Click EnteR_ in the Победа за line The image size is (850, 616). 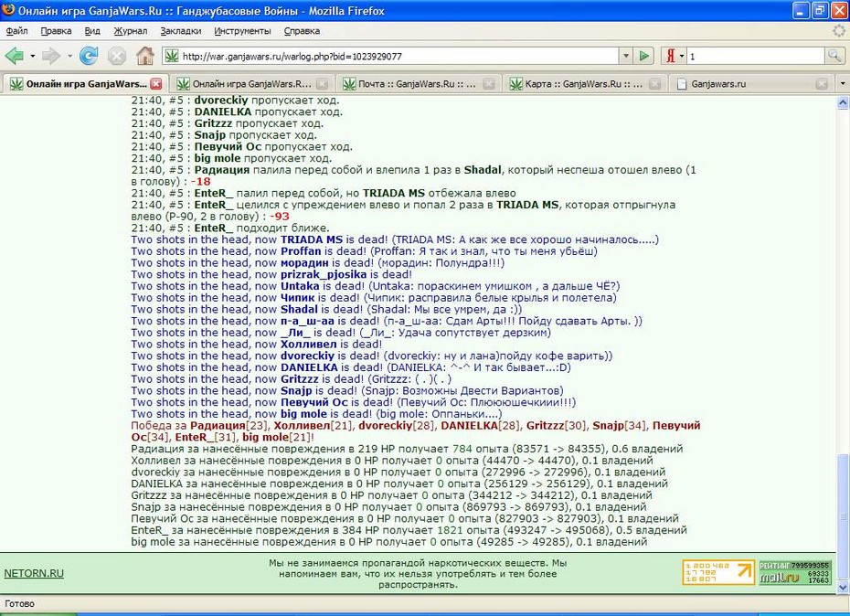(x=195, y=437)
